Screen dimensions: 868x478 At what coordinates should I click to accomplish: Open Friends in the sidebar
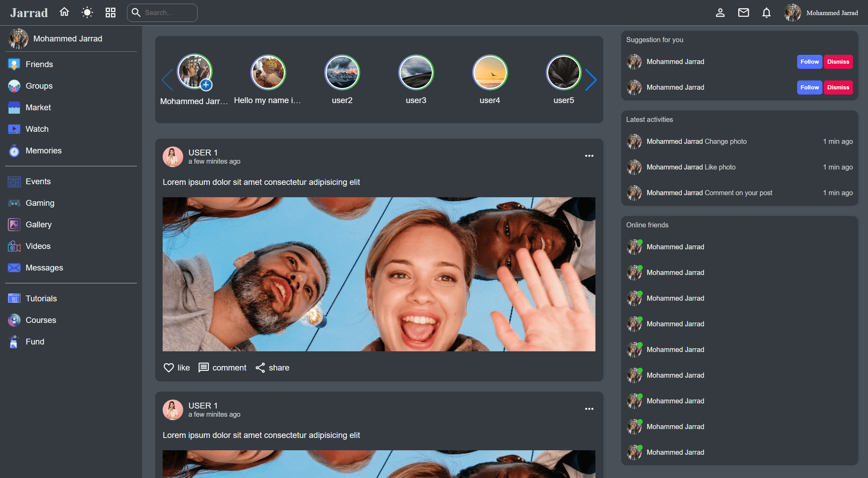click(71, 64)
